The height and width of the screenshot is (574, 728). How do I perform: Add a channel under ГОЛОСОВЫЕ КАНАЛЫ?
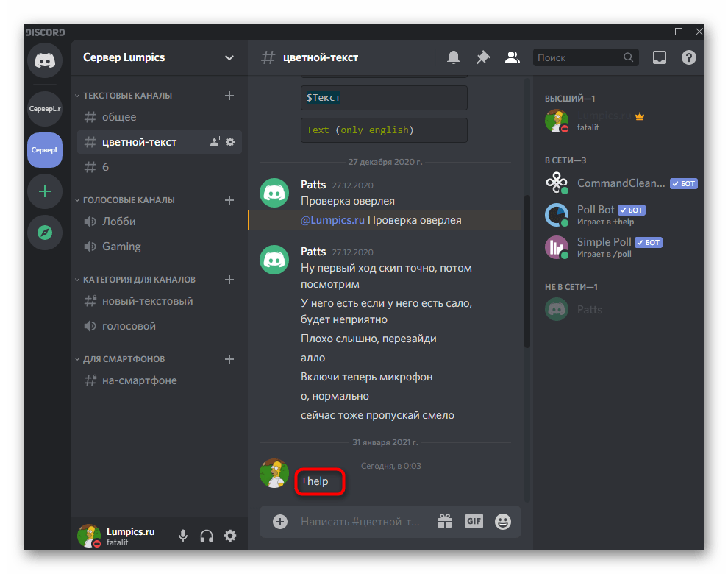(x=229, y=200)
